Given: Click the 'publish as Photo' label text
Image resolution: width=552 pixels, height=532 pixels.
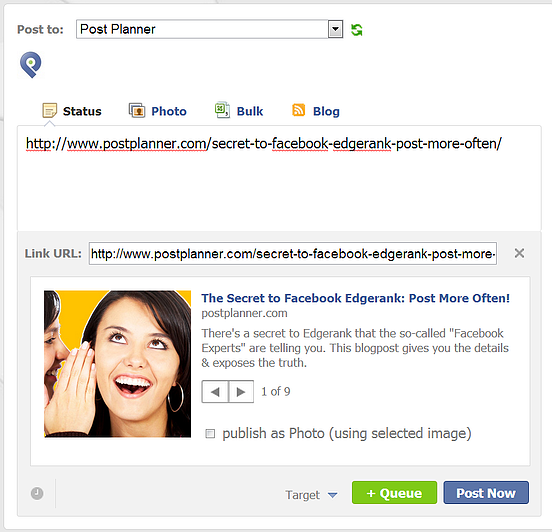Looking at the screenshot, I should (347, 433).
